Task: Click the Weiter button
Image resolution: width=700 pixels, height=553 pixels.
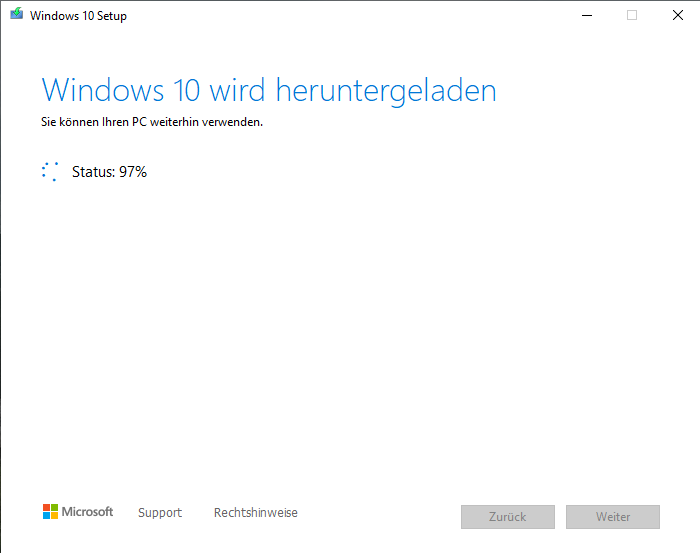Action: [612, 517]
